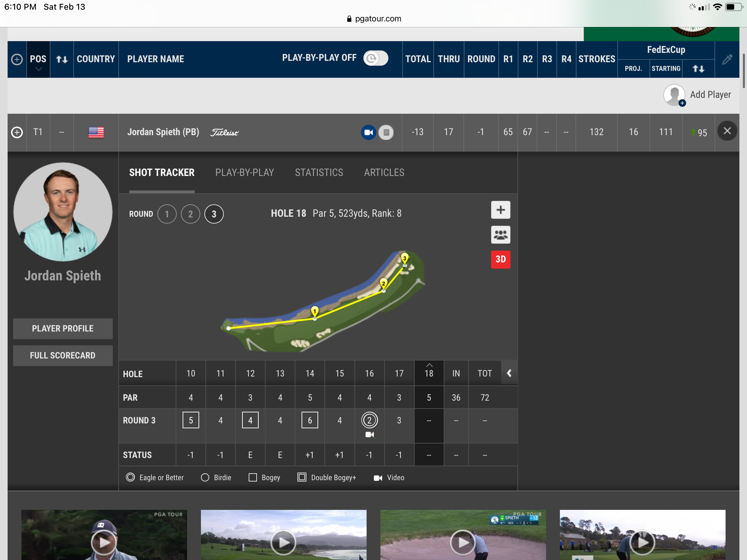The width and height of the screenshot is (747, 560).
Task: Select hole 13 in the scorecard header
Action: 280,373
